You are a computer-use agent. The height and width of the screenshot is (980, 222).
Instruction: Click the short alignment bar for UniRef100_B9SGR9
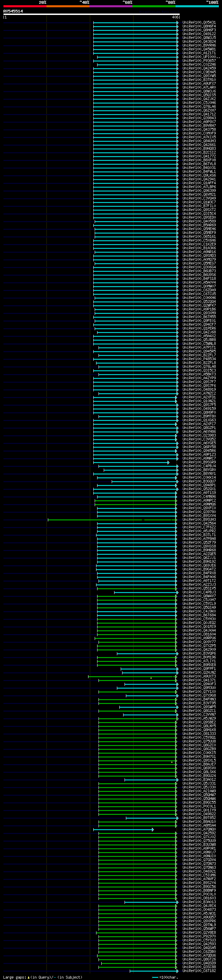(x=131, y=462)
